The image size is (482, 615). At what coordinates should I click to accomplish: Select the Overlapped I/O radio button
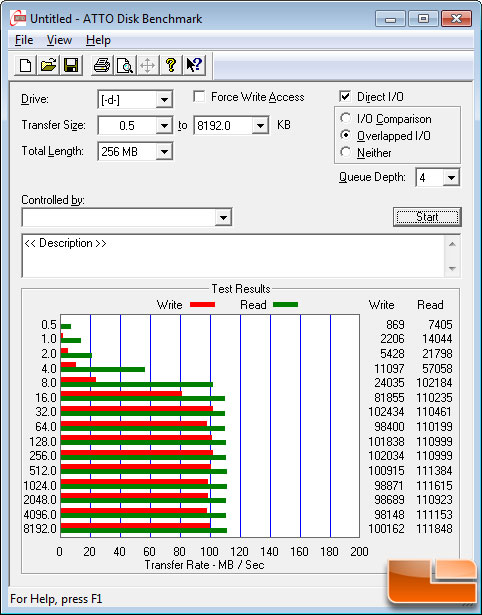(346, 135)
